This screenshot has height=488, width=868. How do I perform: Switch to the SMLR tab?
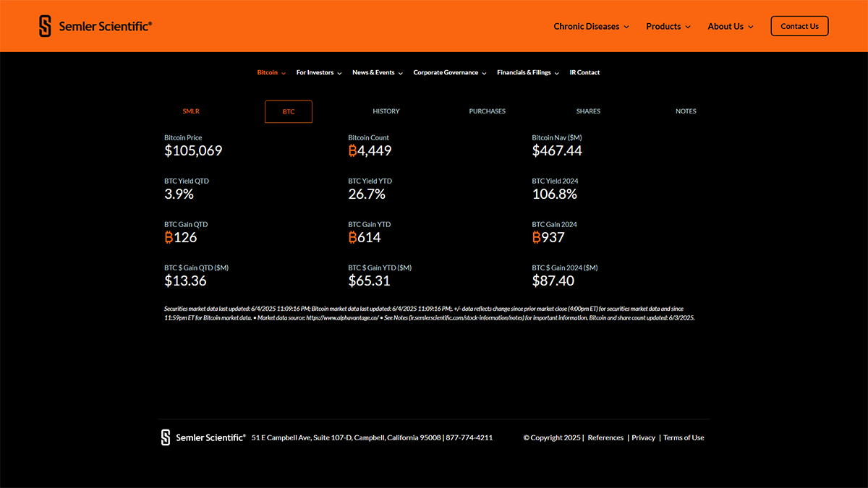click(191, 111)
